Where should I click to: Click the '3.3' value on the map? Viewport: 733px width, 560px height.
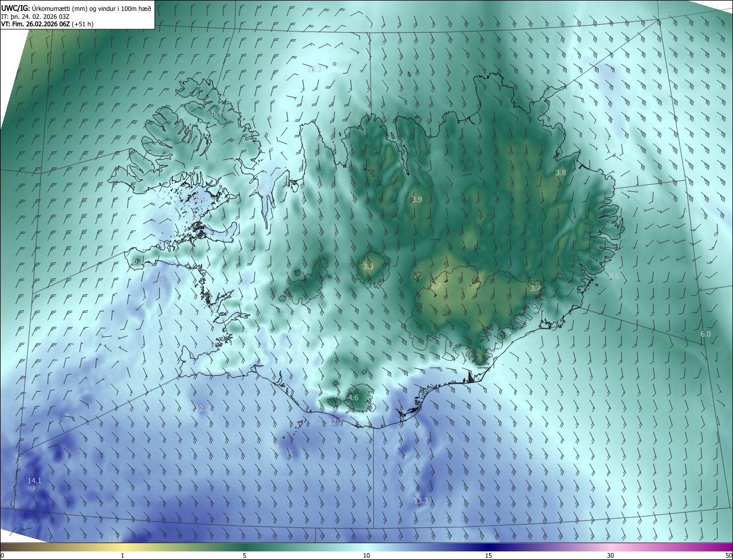point(368,266)
